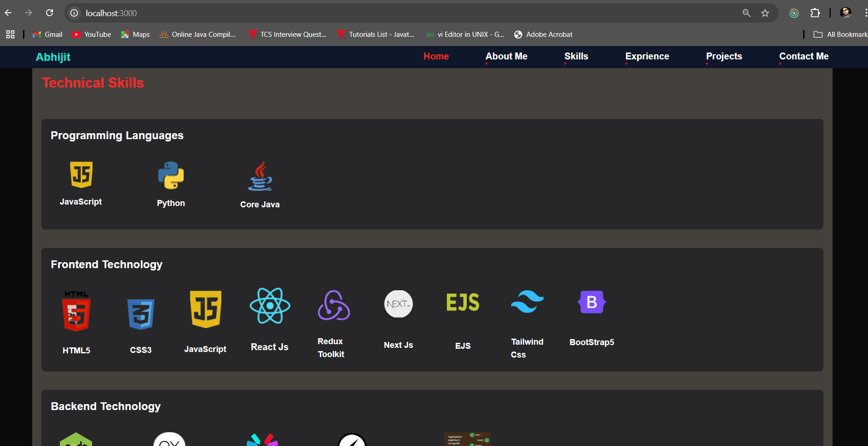Click the Tailwind Css wave icon
This screenshot has height=446, width=868.
pyautogui.click(x=527, y=301)
